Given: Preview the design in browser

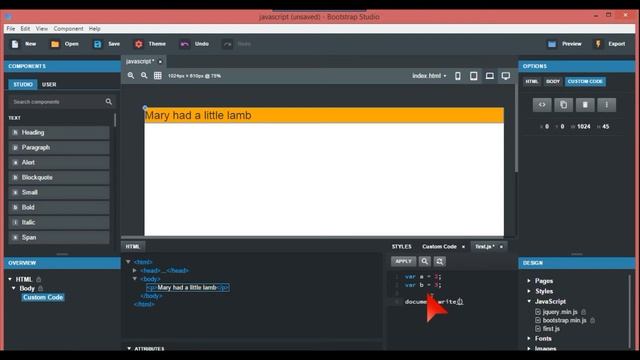Looking at the screenshot, I should tap(565, 44).
